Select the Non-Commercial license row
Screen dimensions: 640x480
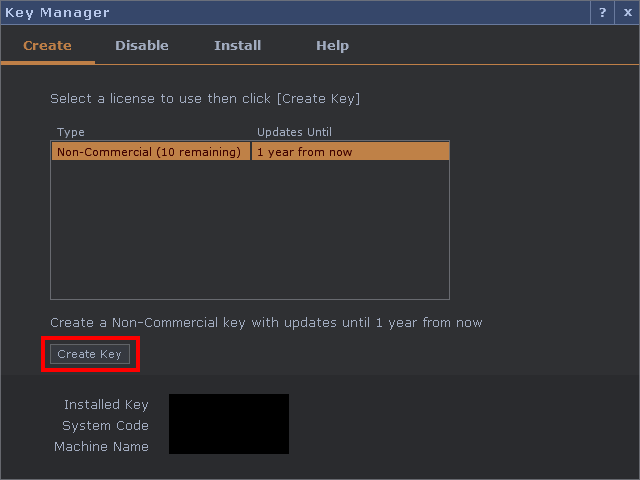click(x=149, y=152)
